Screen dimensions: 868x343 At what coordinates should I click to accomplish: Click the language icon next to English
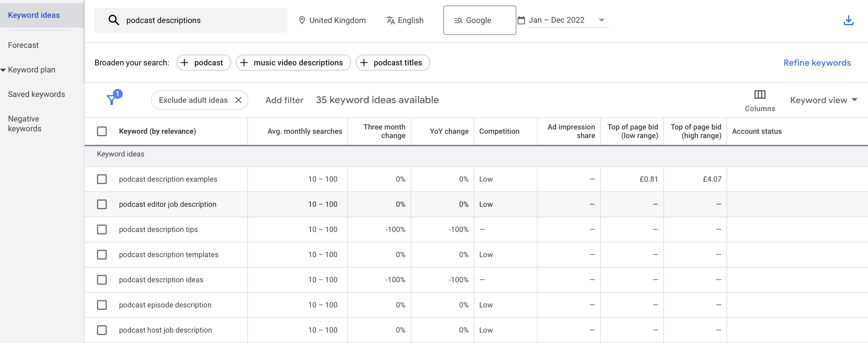click(391, 20)
